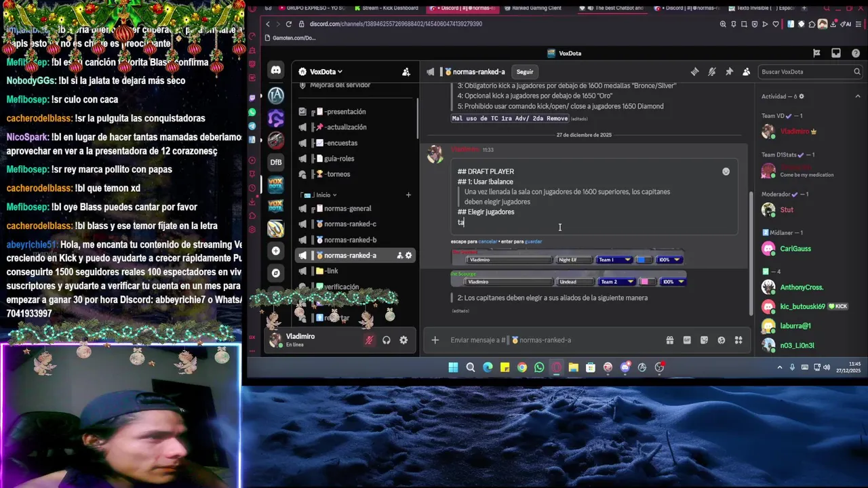Click the add a server plus icon
Image resolution: width=868 pixels, height=488 pixels.
(x=276, y=251)
